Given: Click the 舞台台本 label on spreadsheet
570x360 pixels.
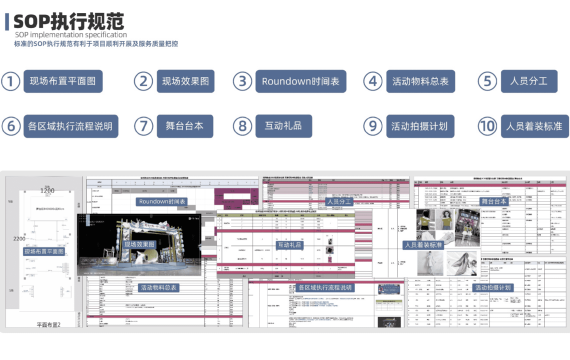Looking at the screenshot, I should (x=493, y=201).
